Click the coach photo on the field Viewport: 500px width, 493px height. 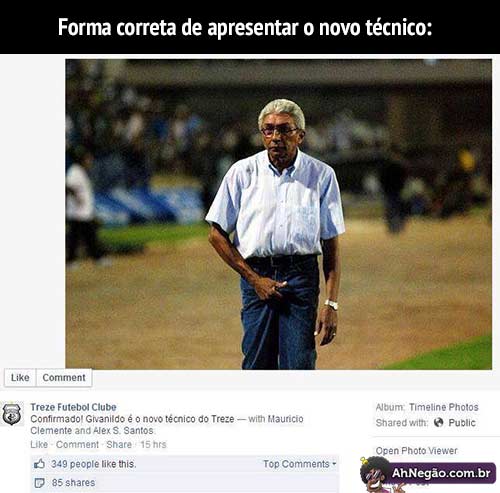click(278, 214)
